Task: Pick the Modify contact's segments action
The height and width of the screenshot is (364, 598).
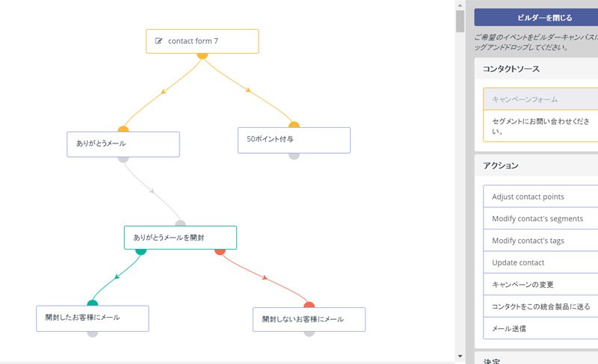Action: coord(540,218)
